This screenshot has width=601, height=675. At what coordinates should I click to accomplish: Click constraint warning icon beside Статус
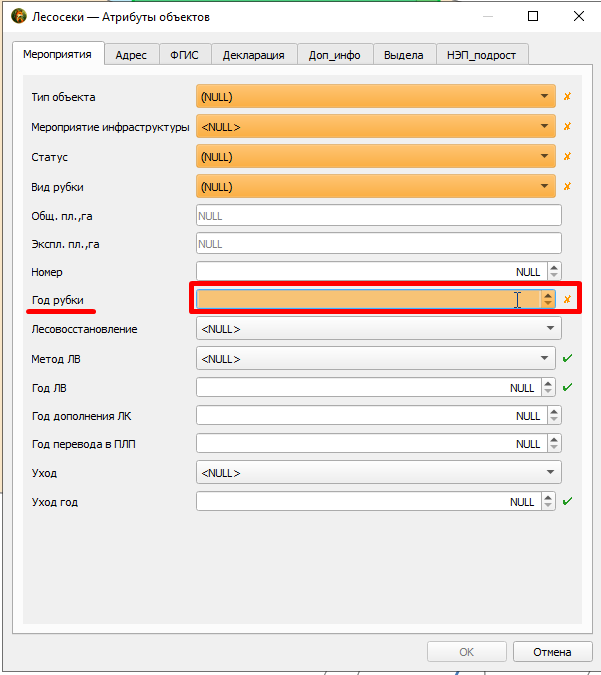[x=567, y=156]
